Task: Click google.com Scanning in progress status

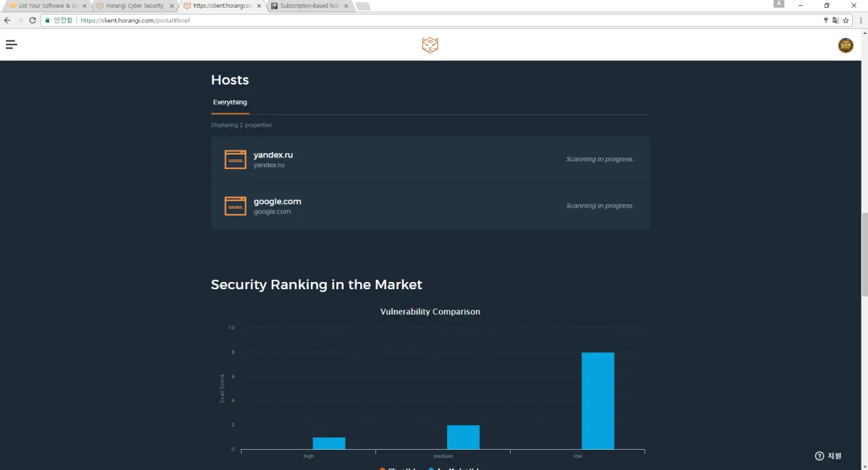Action: (x=601, y=205)
